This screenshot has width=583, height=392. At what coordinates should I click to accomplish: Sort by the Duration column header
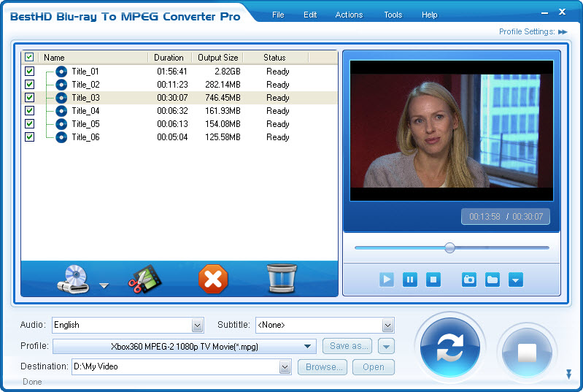click(x=169, y=57)
